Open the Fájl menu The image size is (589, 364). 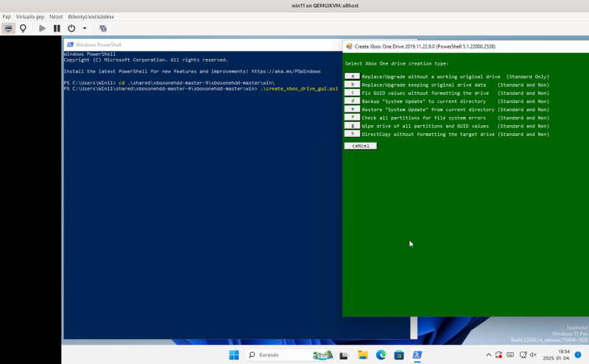7,17
